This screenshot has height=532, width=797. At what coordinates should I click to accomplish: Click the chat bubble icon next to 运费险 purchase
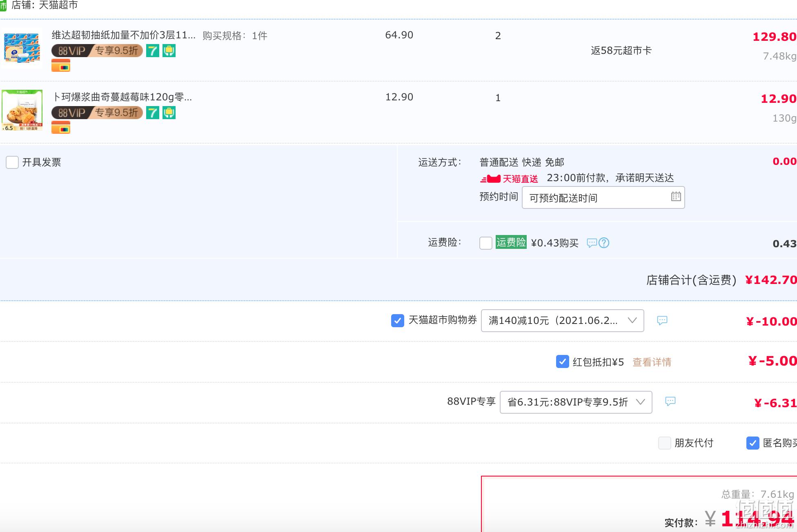[592, 243]
